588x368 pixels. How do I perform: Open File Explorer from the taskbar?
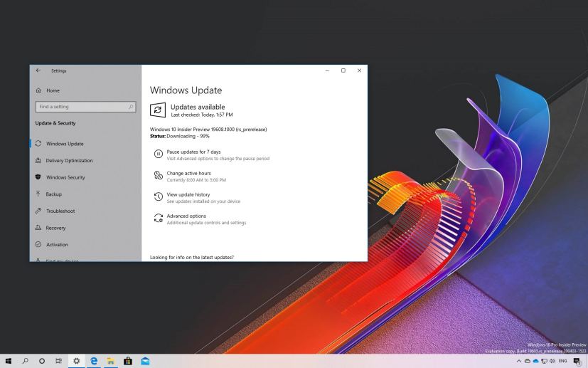coord(111,361)
